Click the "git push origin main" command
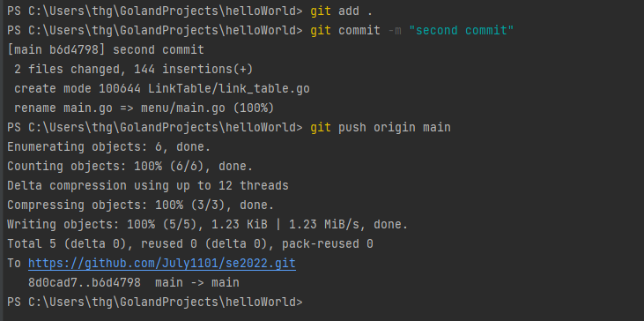Image resolution: width=644 pixels, height=321 pixels. pos(381,127)
